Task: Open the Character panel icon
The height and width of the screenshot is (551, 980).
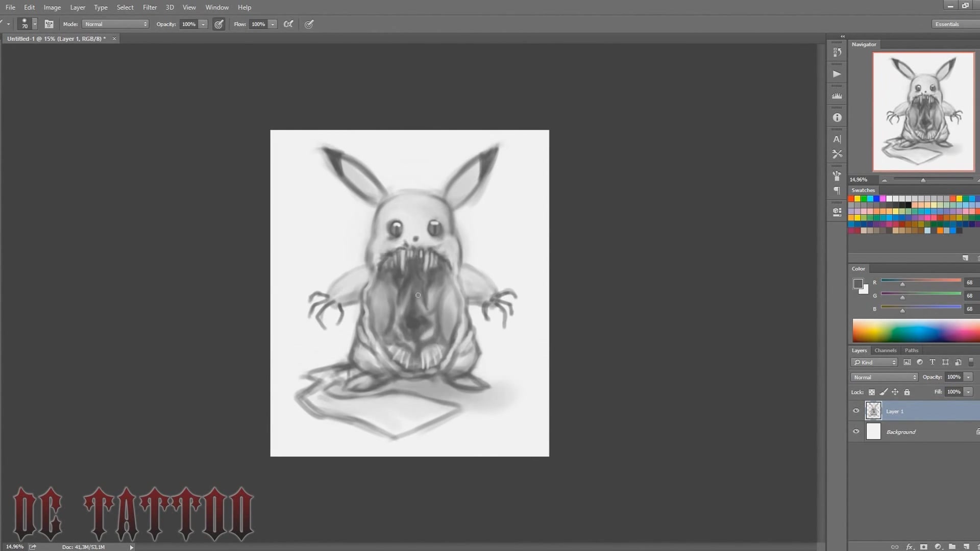Action: click(x=837, y=139)
